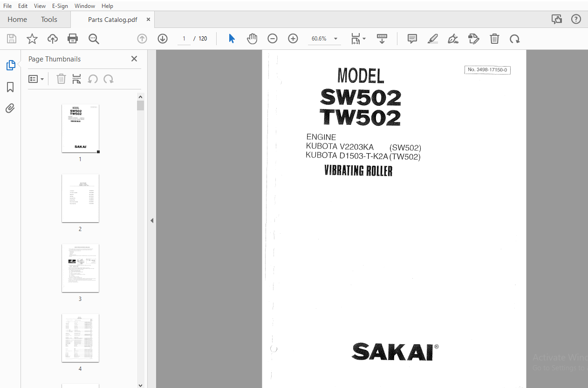Click the VIBRATING ROLLER text
Screen dimensions: 588x388
358,171
